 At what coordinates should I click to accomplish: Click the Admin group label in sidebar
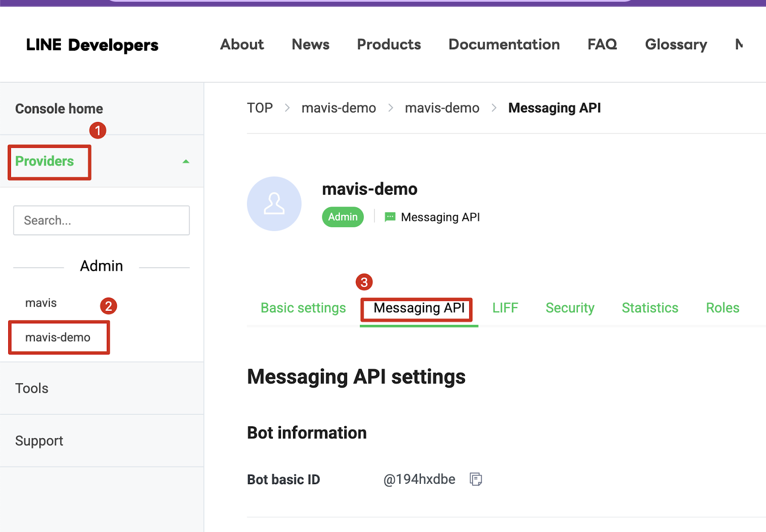tap(101, 266)
